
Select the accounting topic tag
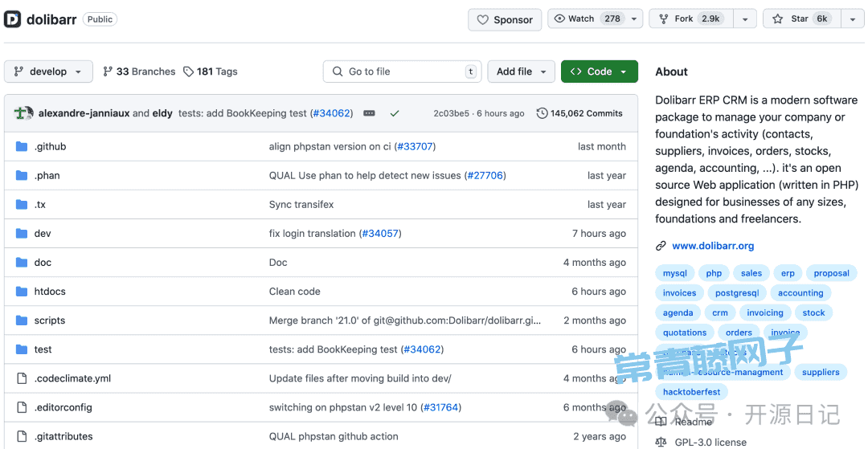click(x=800, y=293)
